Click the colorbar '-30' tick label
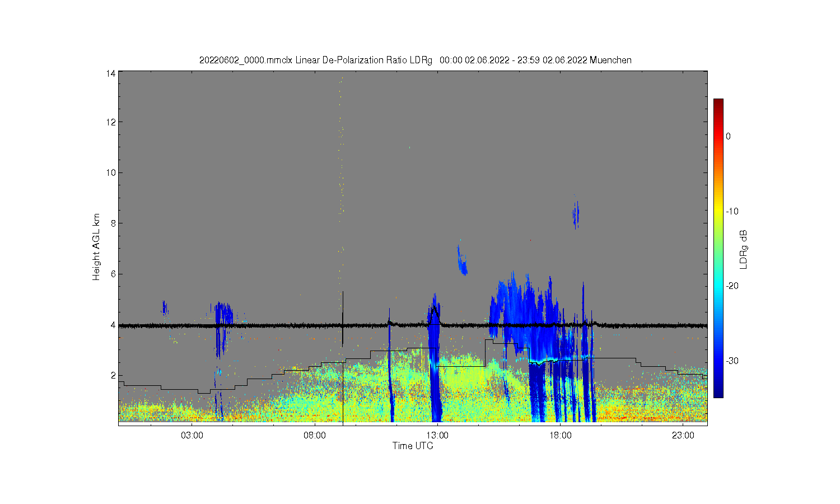The image size is (840, 504). [x=732, y=361]
